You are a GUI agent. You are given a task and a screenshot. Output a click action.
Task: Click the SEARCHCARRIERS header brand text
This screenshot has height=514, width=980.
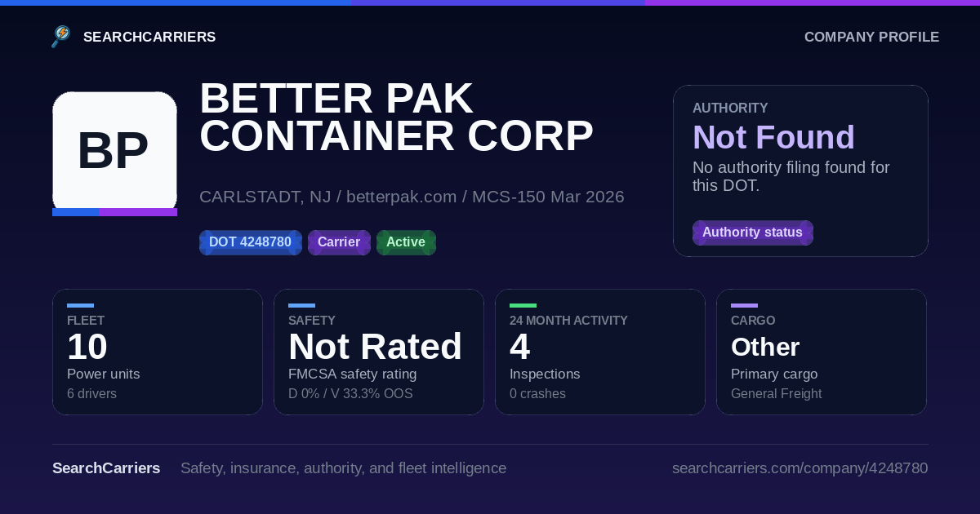point(149,37)
